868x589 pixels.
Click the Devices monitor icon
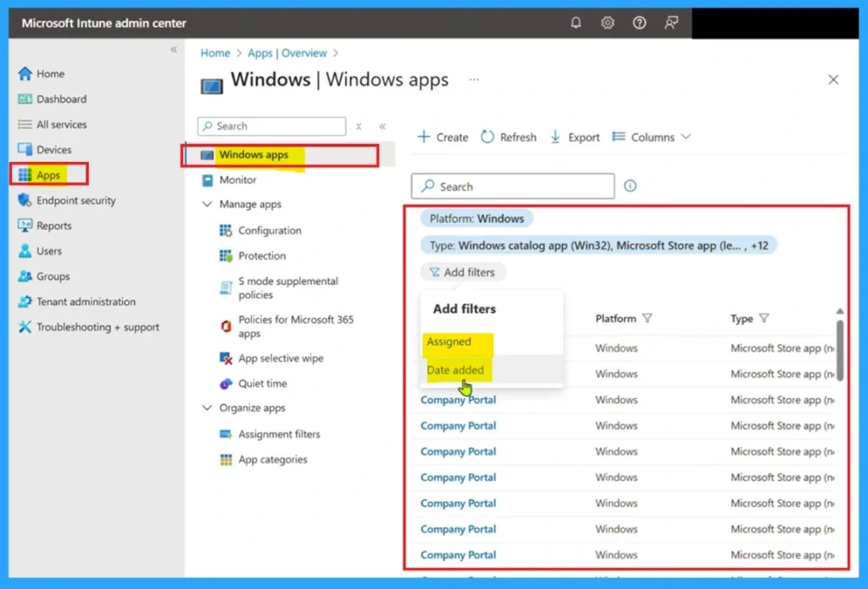[x=25, y=149]
